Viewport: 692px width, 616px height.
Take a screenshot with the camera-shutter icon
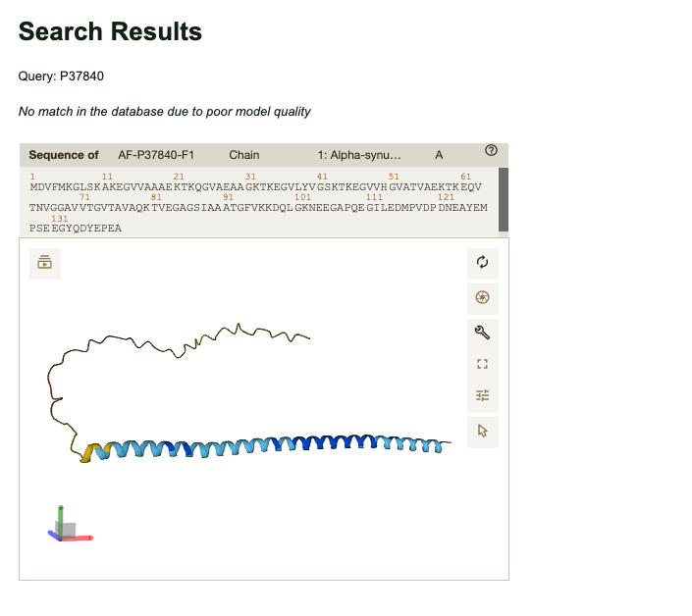click(x=482, y=297)
